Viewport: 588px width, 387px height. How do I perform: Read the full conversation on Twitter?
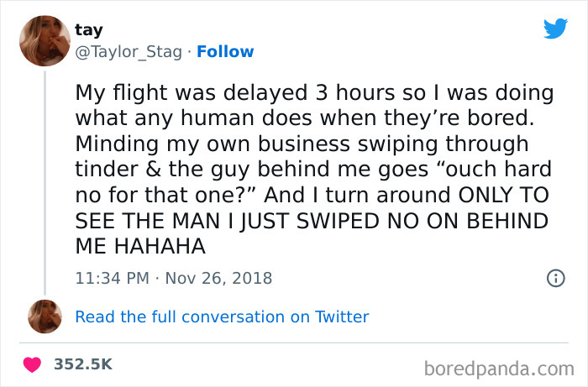pos(222,316)
